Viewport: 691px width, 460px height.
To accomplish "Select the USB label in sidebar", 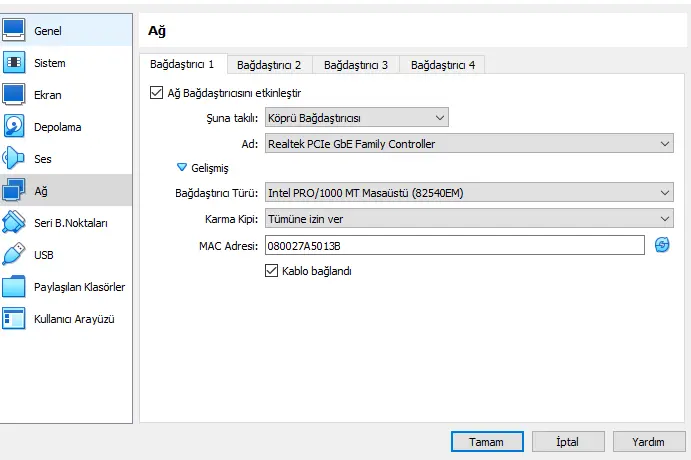I will 44,255.
